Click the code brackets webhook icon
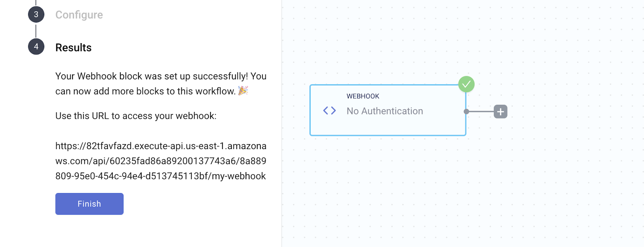This screenshot has width=644, height=247. [x=329, y=110]
